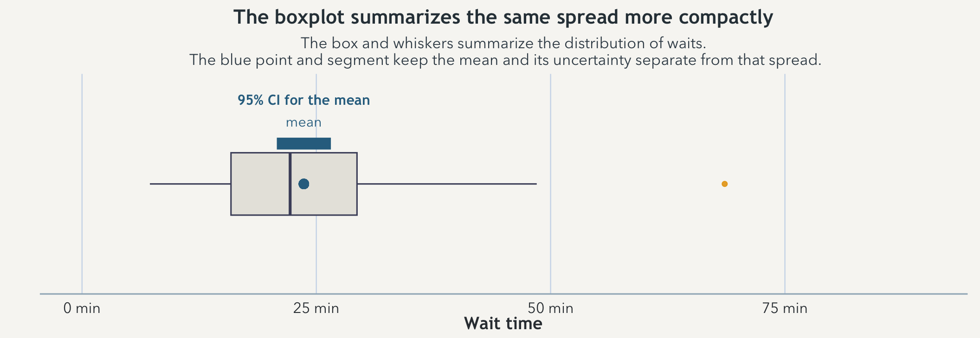
Task: Click the subtitle line about the blue point
Action: point(505,60)
